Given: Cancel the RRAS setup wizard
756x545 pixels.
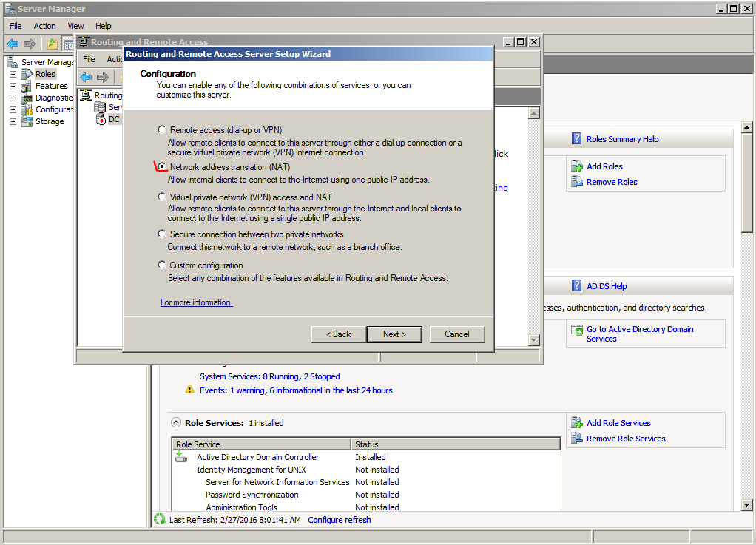Looking at the screenshot, I should [x=456, y=334].
